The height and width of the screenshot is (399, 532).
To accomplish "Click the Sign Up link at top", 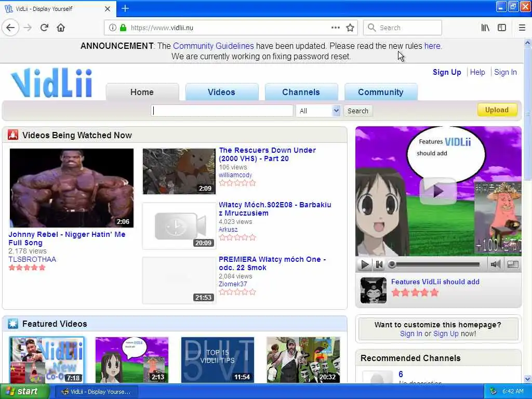I will pos(447,72).
